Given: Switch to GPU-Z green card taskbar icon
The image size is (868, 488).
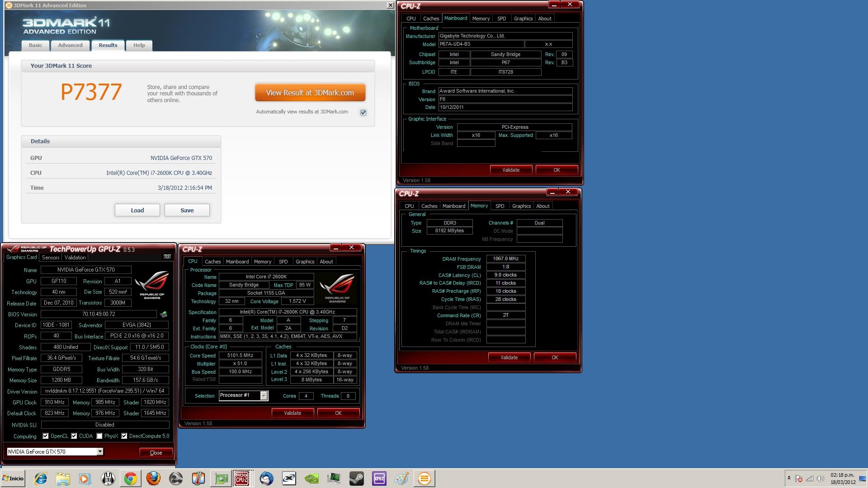Looking at the screenshot, I should (x=221, y=479).
